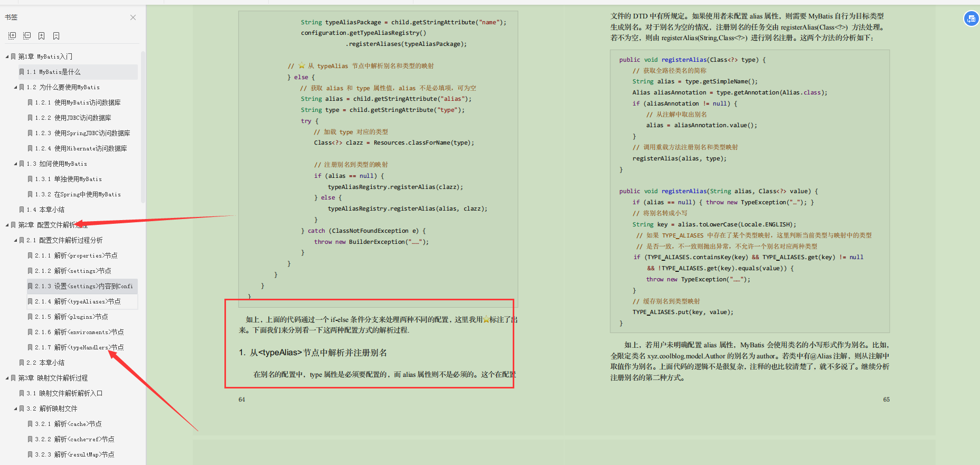Screen dimensions: 980x465
Task: Collapse the 第3章 映射文件解析过程 chapter
Action: point(7,378)
